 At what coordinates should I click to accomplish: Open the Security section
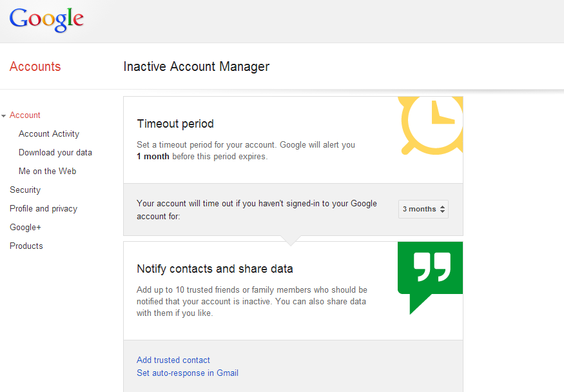25,190
